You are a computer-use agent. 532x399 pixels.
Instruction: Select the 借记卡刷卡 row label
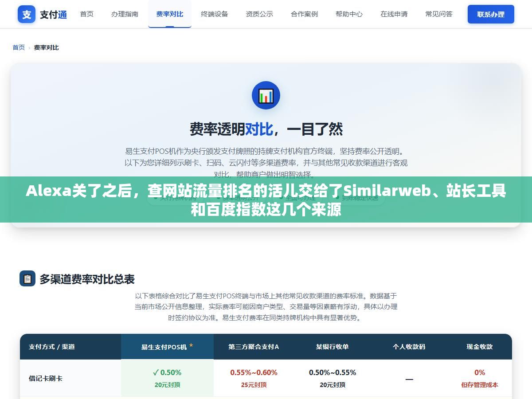[x=46, y=378]
